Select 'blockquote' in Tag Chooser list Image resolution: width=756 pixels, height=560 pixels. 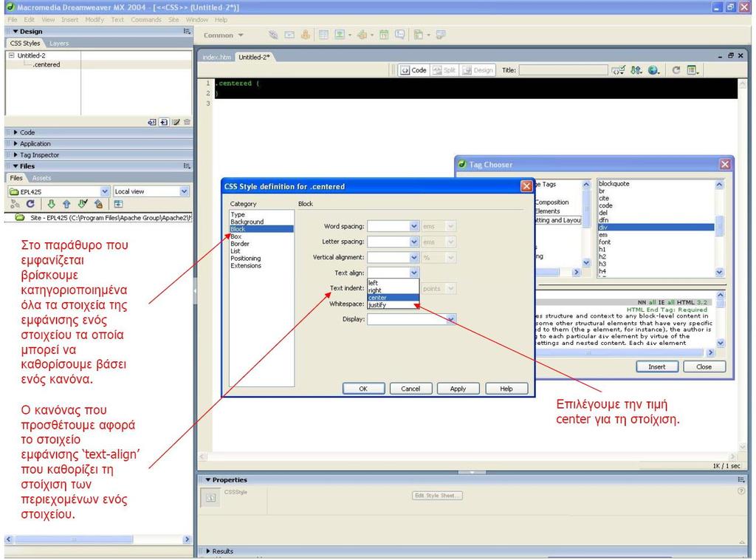pyautogui.click(x=614, y=184)
